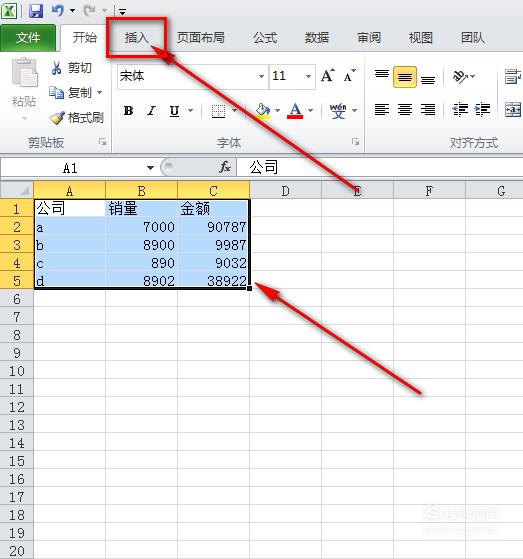Click the fx insert function button

pos(225,167)
